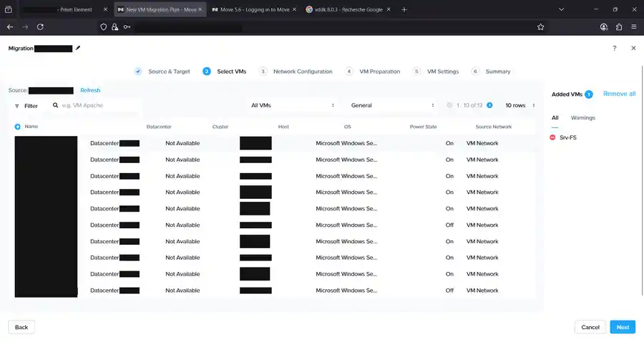Bookmark this page with the star icon
This screenshot has width=644, height=342.
pyautogui.click(x=540, y=27)
